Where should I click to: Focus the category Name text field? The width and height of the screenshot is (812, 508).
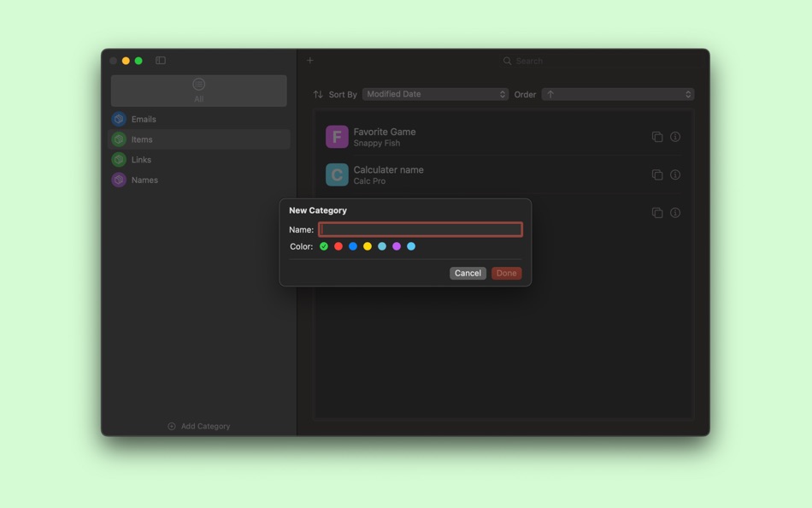(x=421, y=230)
